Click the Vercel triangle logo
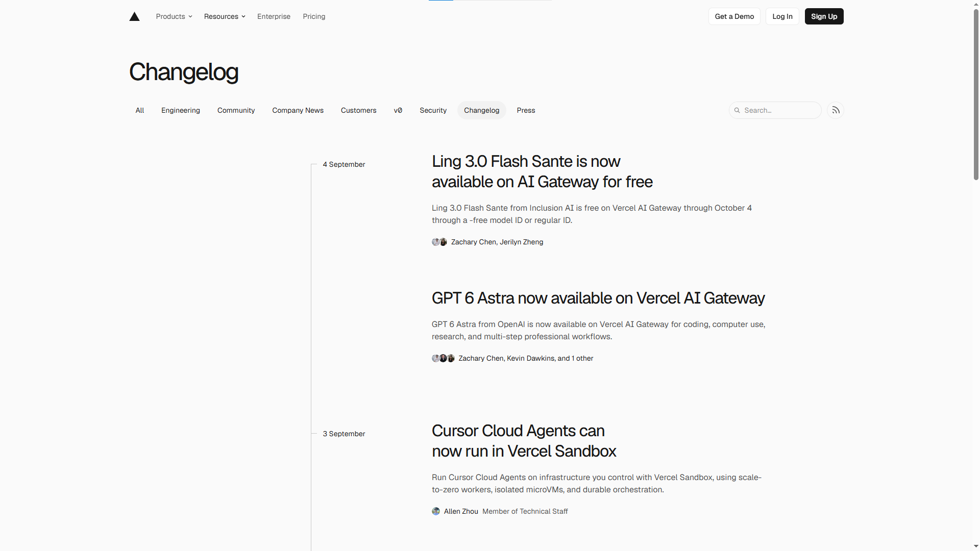980x551 pixels. pos(134,16)
